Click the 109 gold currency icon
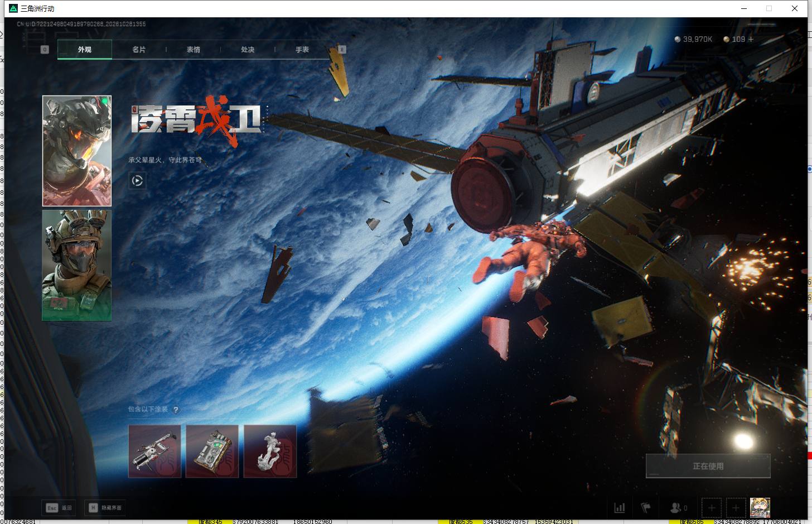Screen dimensions: 812x524 pyautogui.click(x=726, y=39)
